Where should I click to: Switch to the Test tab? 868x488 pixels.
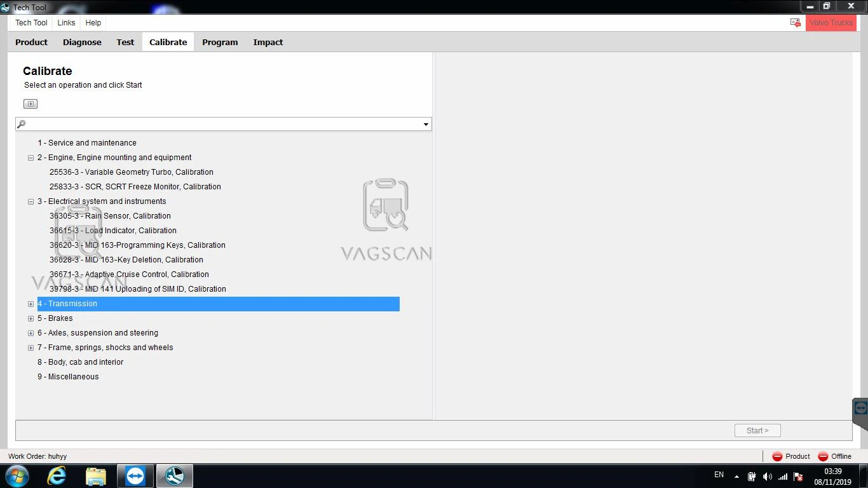point(125,42)
